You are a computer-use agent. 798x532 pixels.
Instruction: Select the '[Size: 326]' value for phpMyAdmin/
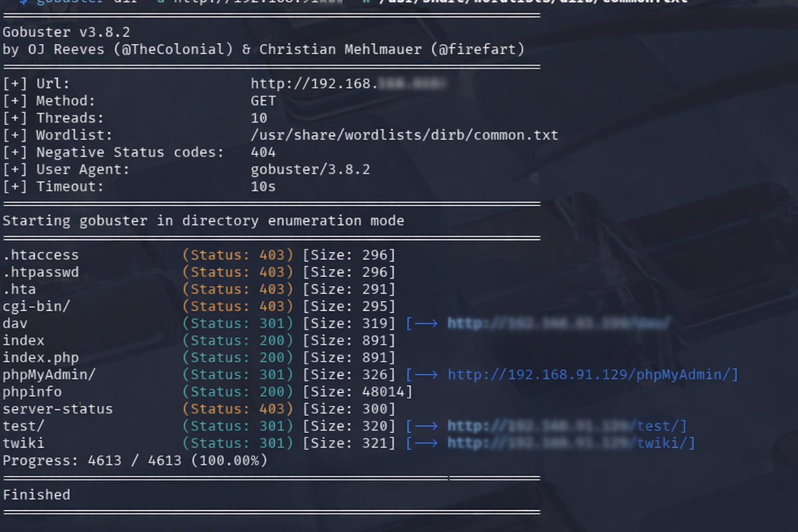point(349,375)
